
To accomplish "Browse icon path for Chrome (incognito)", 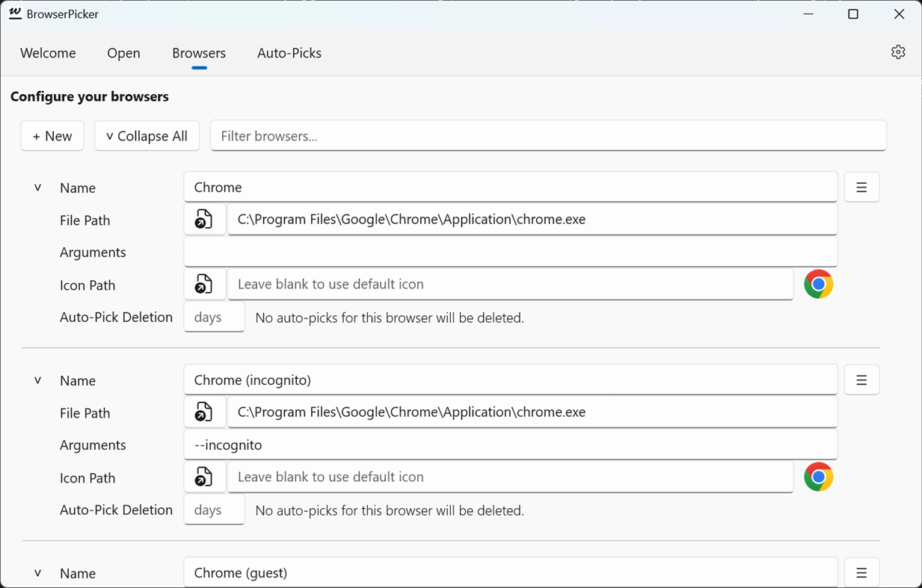I will pyautogui.click(x=204, y=477).
